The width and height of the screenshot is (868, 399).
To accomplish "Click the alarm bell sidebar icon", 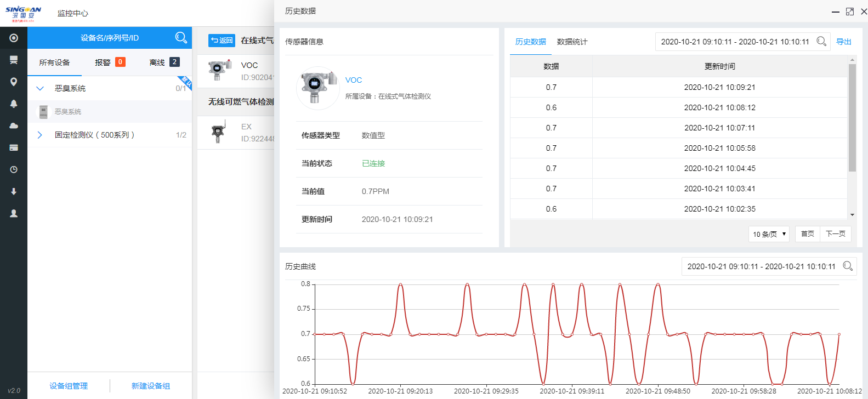I will (x=14, y=104).
